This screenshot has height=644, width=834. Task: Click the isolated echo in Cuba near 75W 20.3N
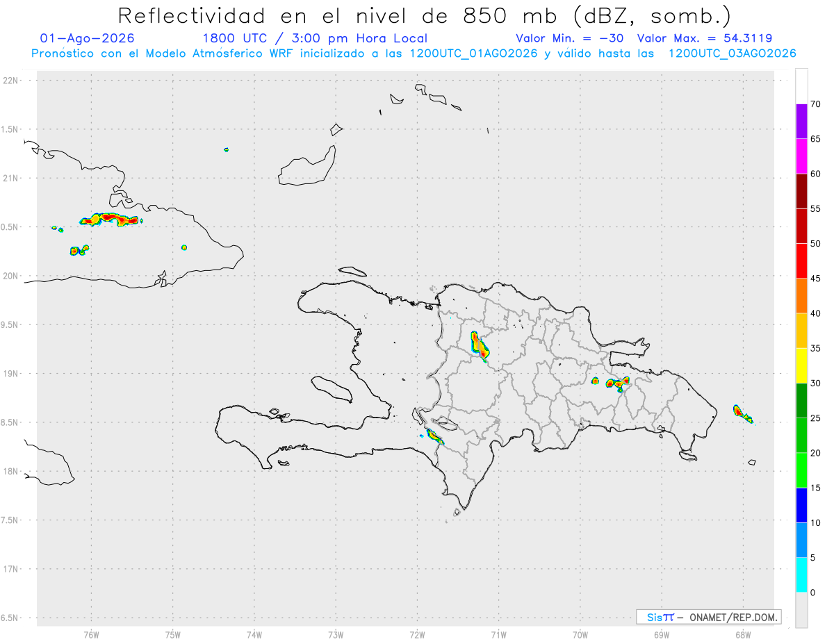(x=184, y=247)
